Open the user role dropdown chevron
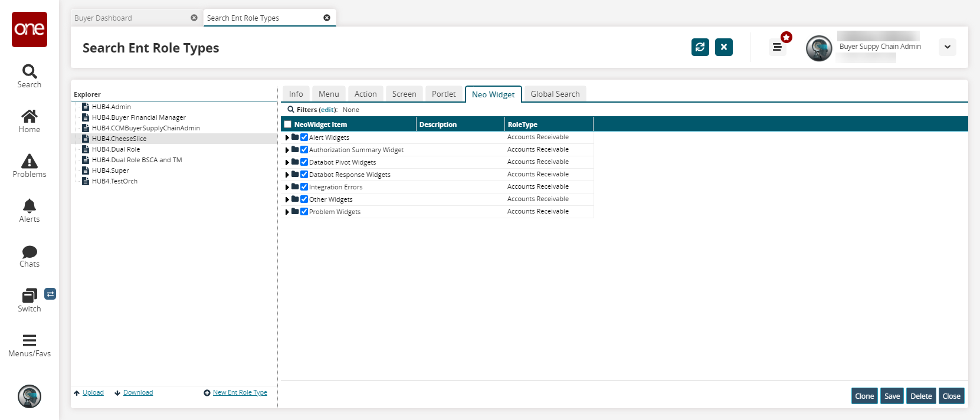The height and width of the screenshot is (420, 980). coord(947,47)
